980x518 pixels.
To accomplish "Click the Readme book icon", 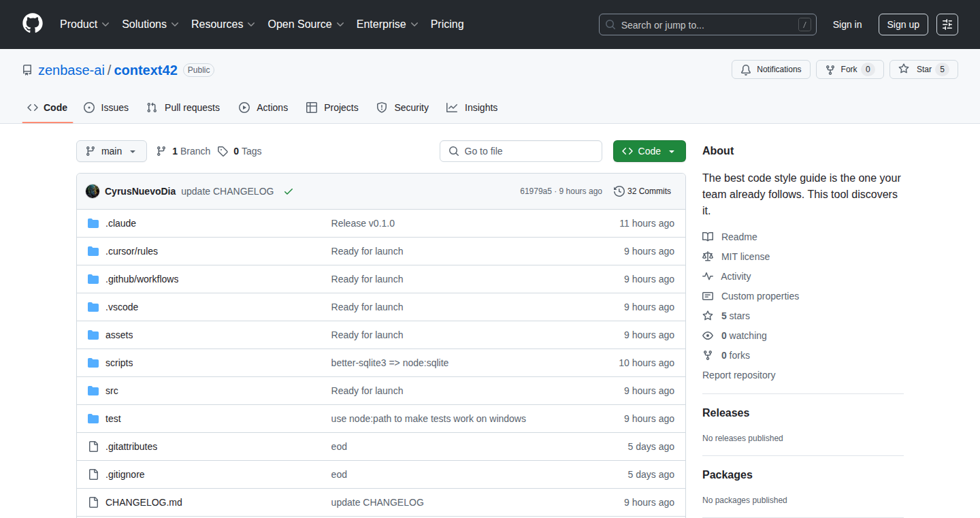I will [x=708, y=237].
